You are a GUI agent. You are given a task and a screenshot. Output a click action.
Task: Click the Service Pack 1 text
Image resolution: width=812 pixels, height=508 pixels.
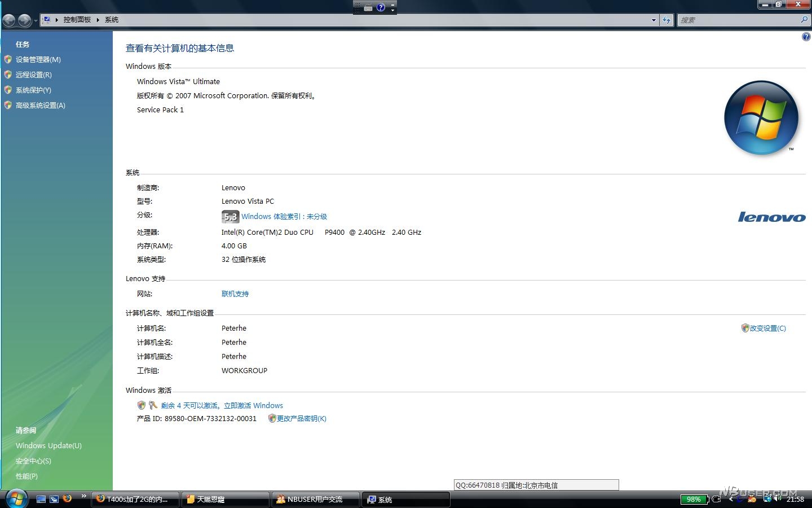[x=160, y=110]
